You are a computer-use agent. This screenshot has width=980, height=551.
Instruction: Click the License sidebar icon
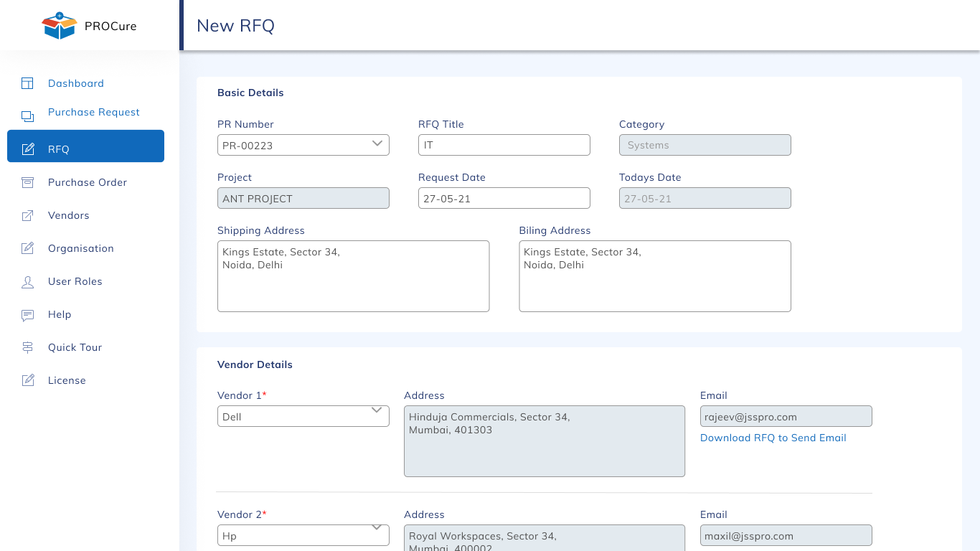click(27, 380)
